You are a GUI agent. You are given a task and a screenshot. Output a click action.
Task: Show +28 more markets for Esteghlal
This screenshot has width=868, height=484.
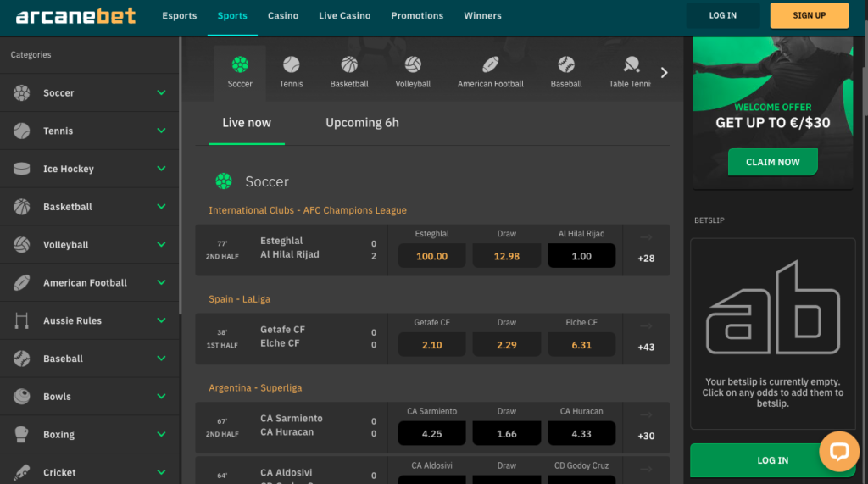click(646, 259)
